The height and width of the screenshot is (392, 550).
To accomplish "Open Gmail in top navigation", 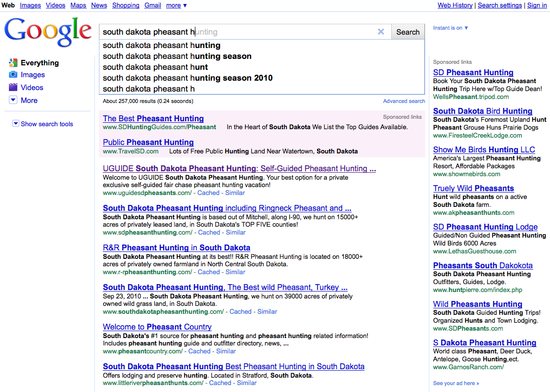I will pyautogui.click(x=153, y=6).
